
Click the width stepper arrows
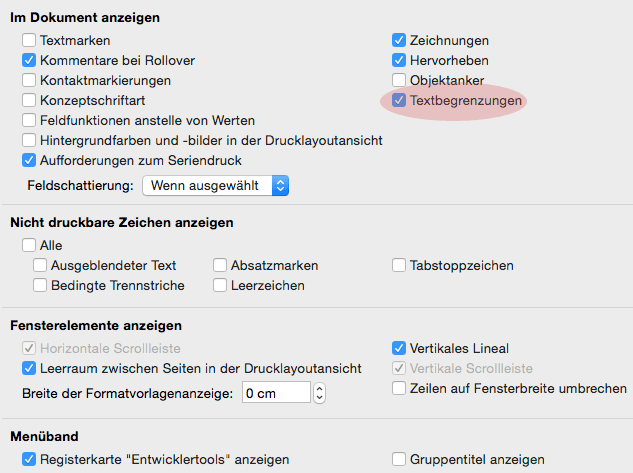319,392
